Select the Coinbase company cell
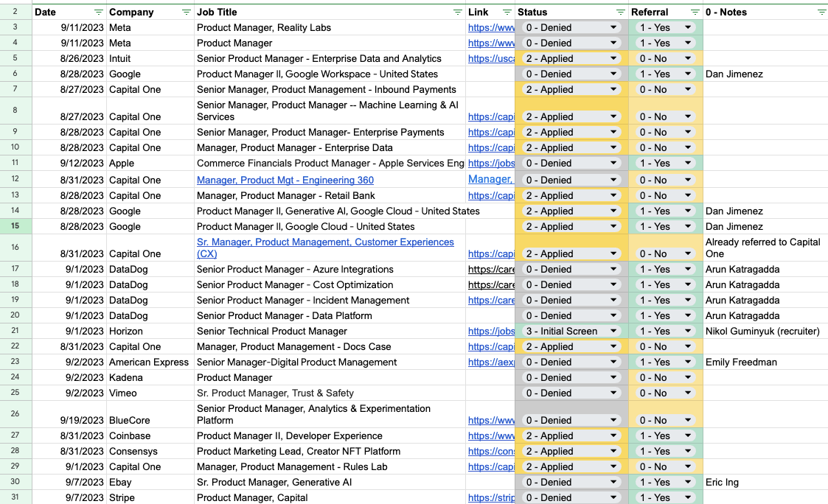The height and width of the screenshot is (504, 828). click(x=150, y=436)
